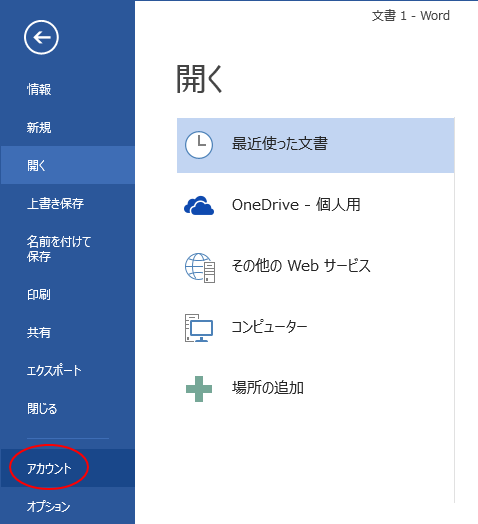The height and width of the screenshot is (524, 478).
Task: Open the 共有 page
Action: tap(67, 333)
